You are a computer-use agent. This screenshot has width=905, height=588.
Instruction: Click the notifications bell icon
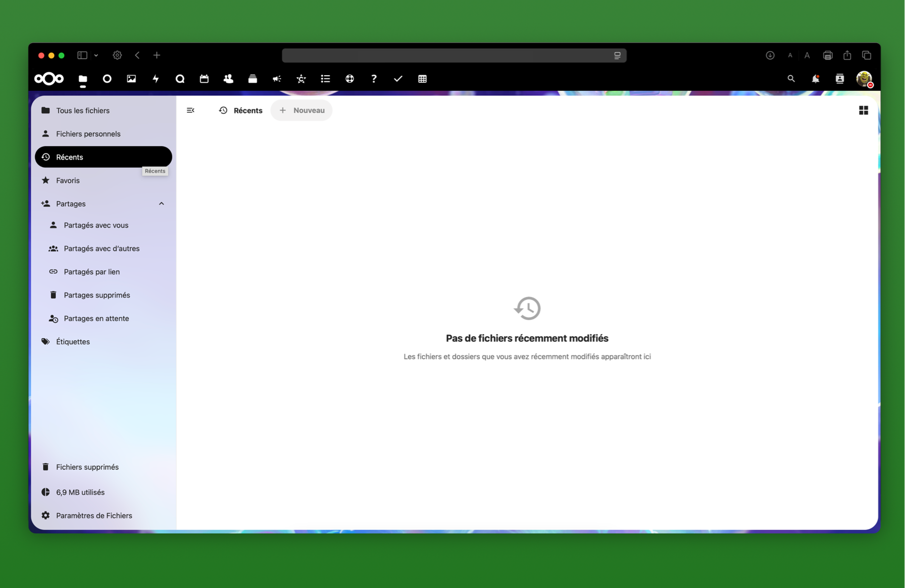[x=815, y=79]
